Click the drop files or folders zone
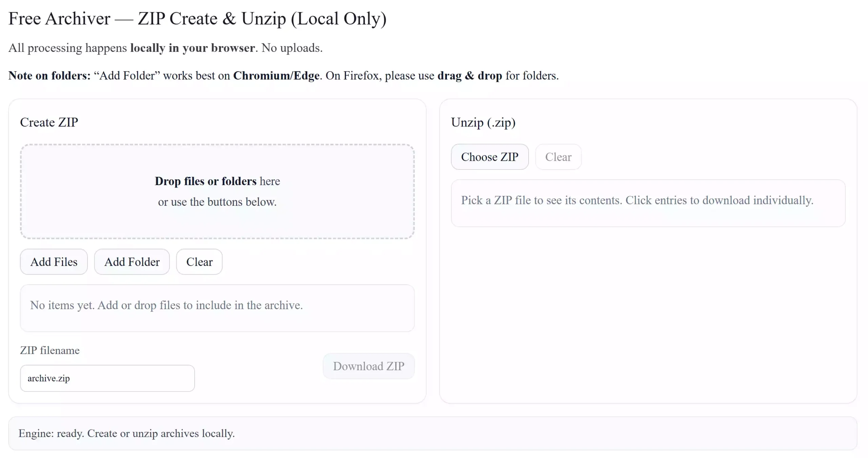This screenshot has width=868, height=458. [217, 192]
